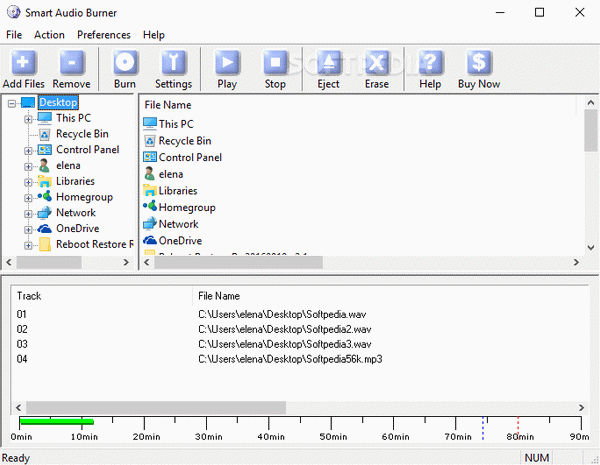Screen dimensions: 600x465
Task: Click OneDrive icon in file list
Action: (x=150, y=240)
